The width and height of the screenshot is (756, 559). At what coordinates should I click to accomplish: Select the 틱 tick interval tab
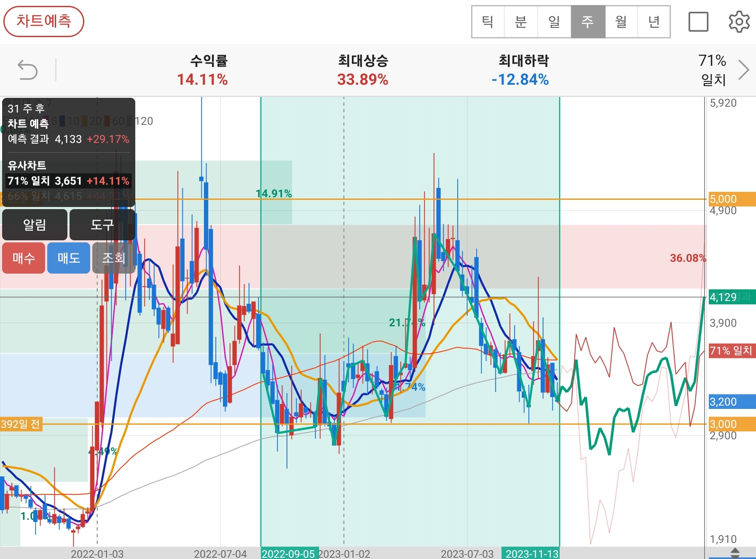coord(488,21)
